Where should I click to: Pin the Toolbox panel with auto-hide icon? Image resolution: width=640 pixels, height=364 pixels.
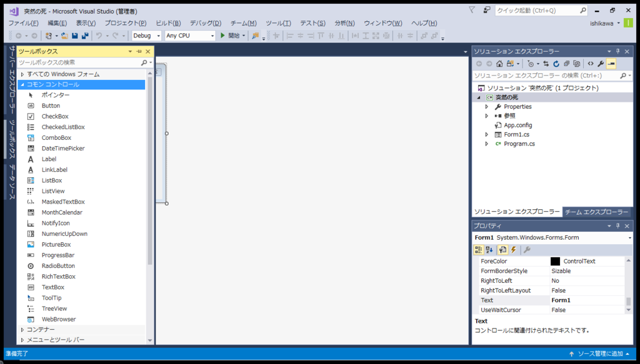click(x=139, y=51)
